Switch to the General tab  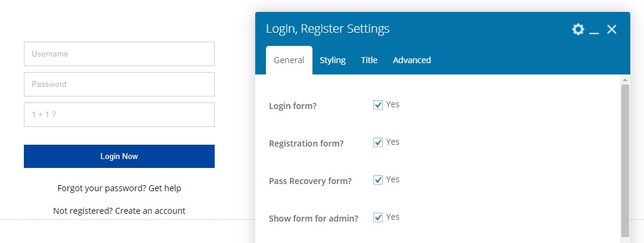[x=289, y=60]
